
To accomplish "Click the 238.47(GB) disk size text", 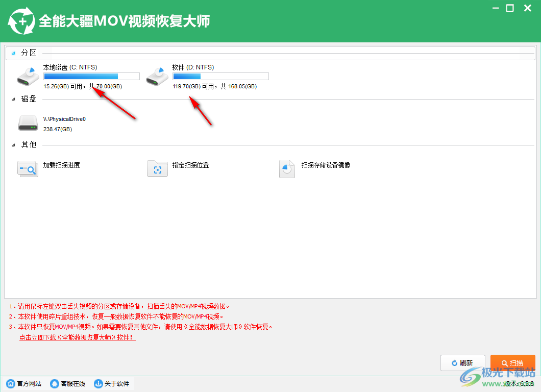I will [58, 129].
